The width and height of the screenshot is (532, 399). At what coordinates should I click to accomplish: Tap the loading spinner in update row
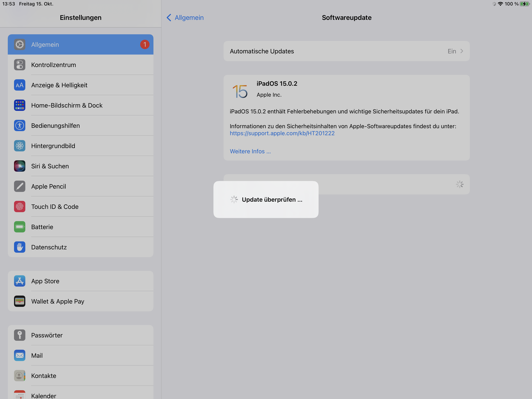click(x=459, y=184)
